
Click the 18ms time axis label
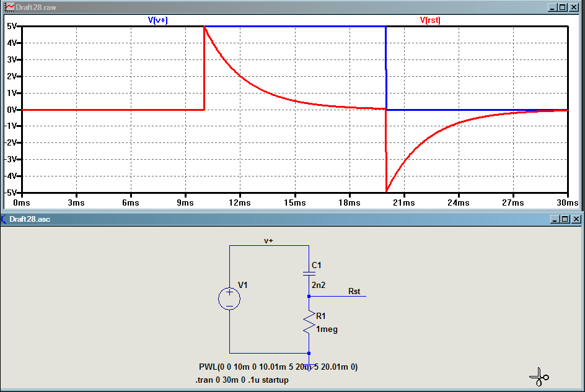click(x=350, y=203)
